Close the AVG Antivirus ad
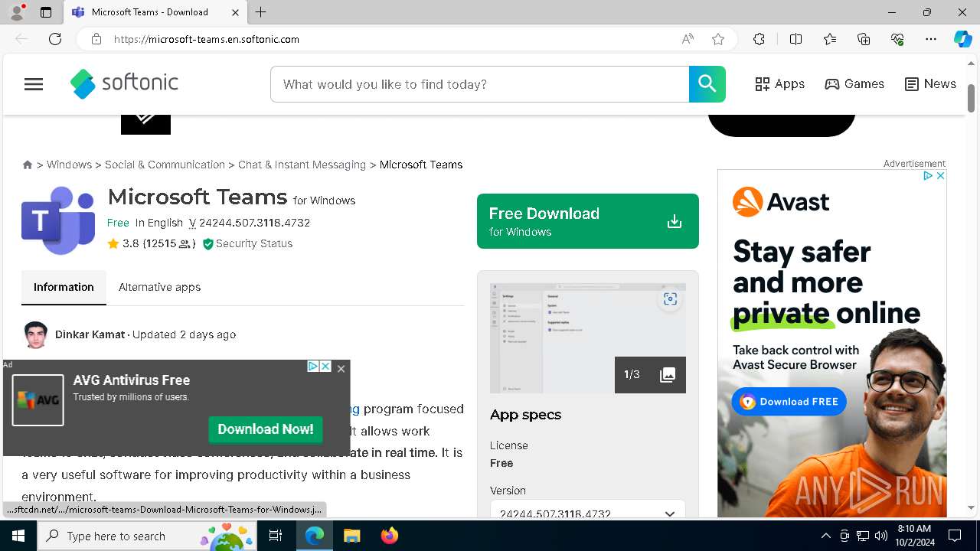Screen dimensions: 980x551 tap(341, 368)
